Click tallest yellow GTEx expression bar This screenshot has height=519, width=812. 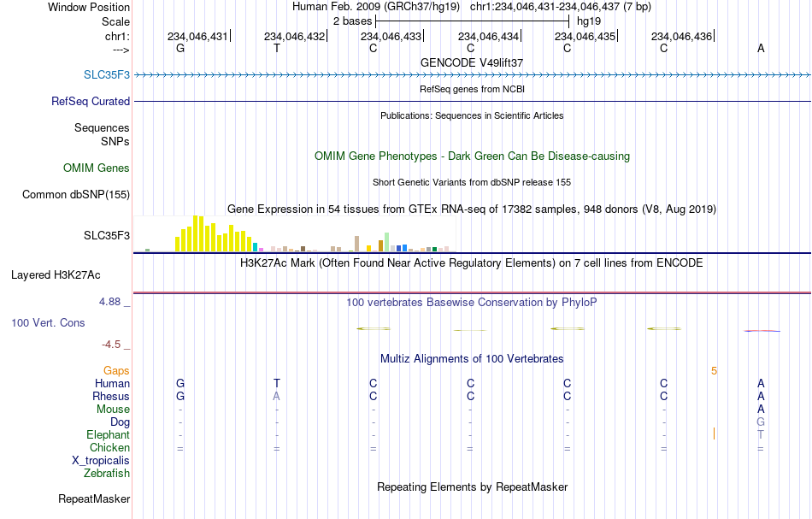point(196,233)
